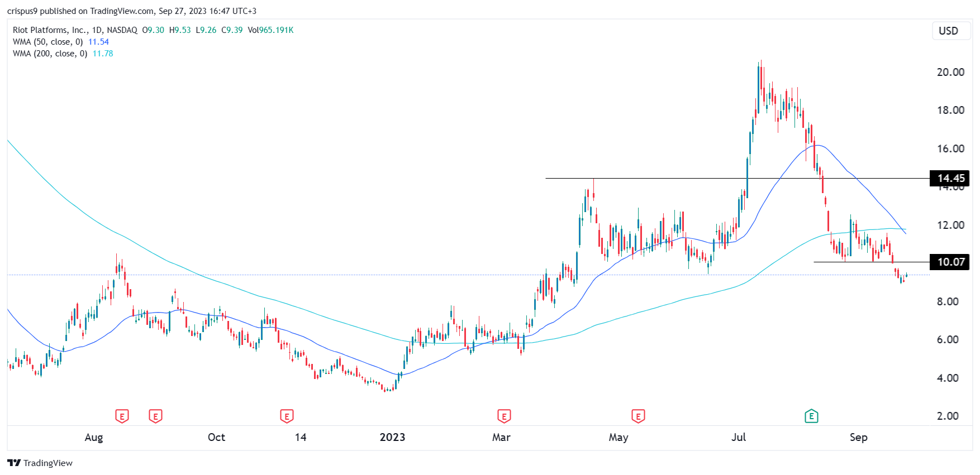This screenshot has height=475, width=980.
Task: Click the 4.00 price axis label
Action: [x=948, y=378]
